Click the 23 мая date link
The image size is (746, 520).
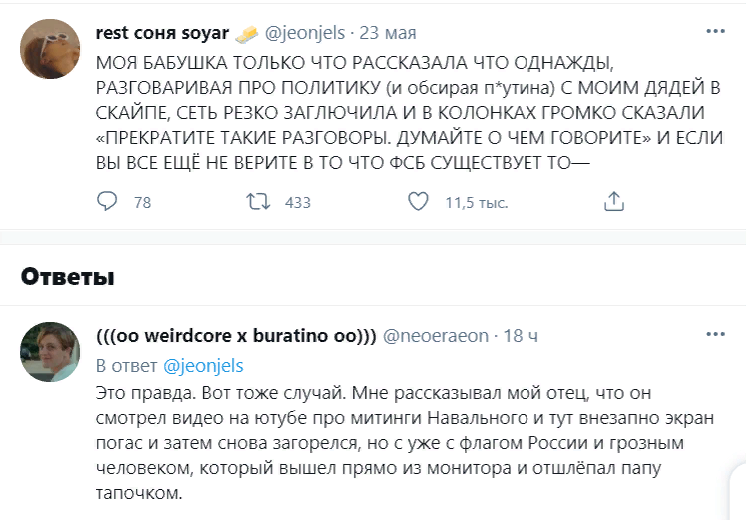[x=388, y=33]
